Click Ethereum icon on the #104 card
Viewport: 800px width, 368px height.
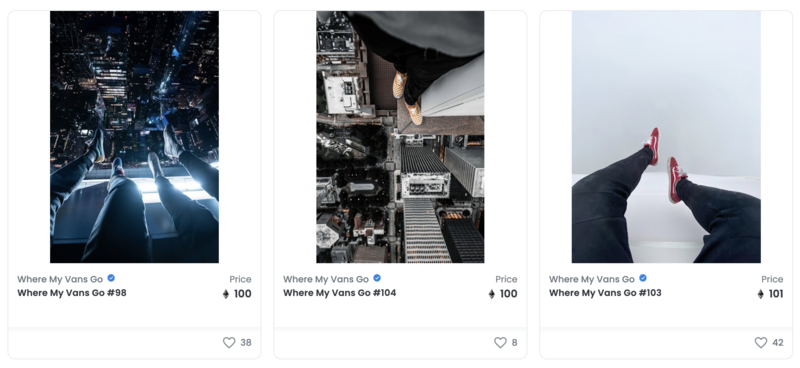click(491, 294)
